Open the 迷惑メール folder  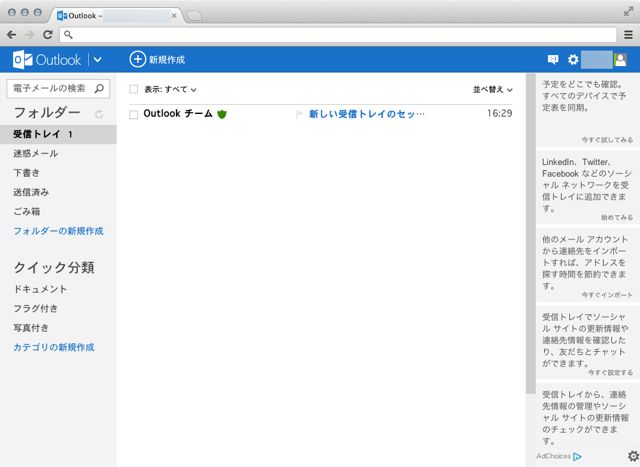coord(36,153)
